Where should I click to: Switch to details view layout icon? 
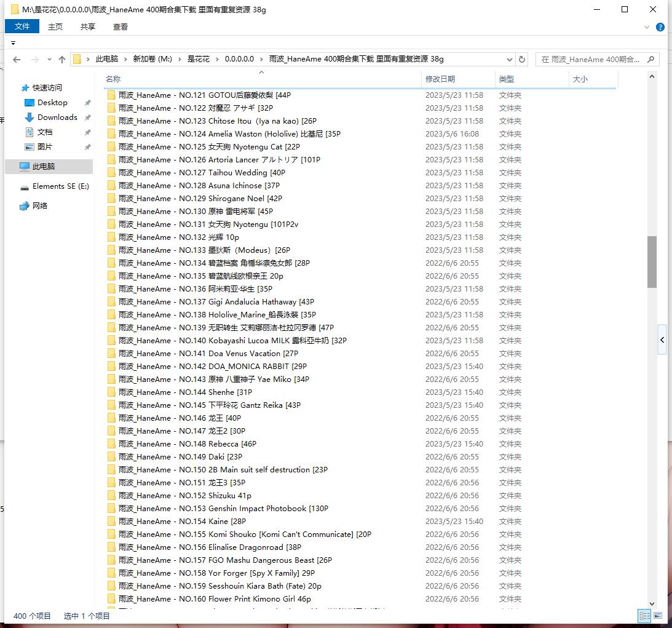[644, 616]
